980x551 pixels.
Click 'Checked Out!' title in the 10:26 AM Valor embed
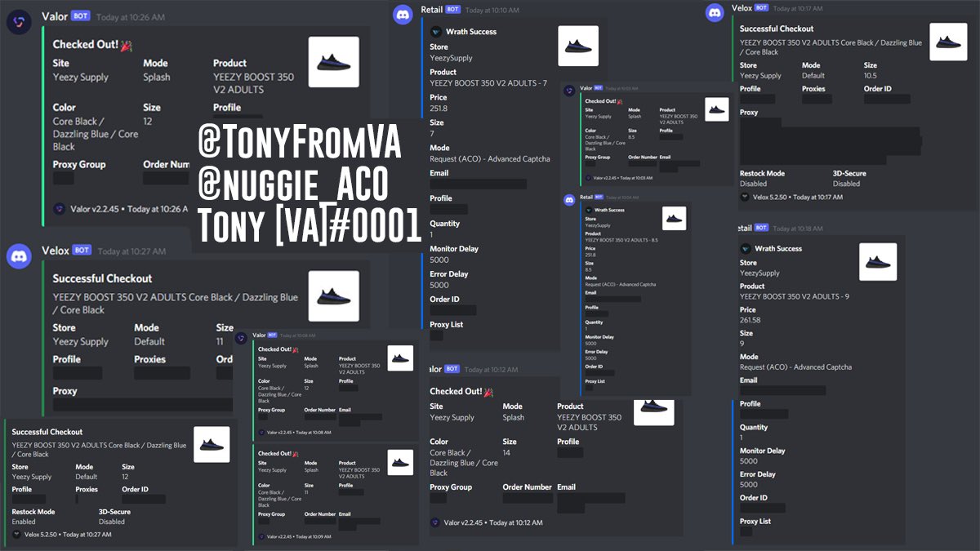click(x=85, y=44)
